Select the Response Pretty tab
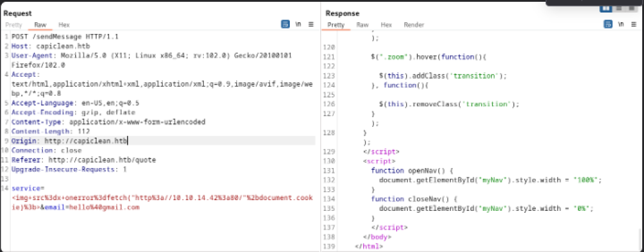Viewport: 644px width, 252px height. pyautogui.click(x=336, y=25)
